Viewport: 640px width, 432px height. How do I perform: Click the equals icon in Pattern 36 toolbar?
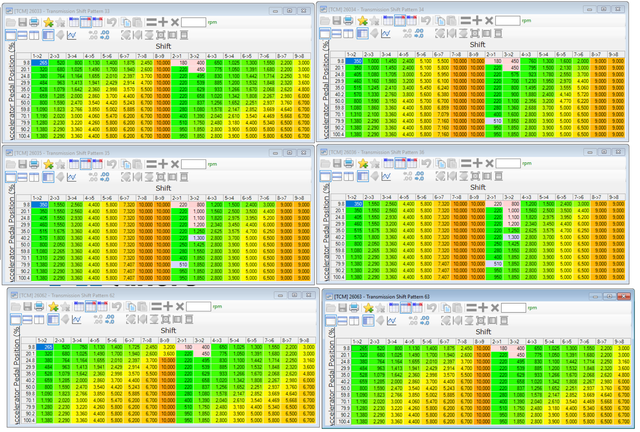466,163
